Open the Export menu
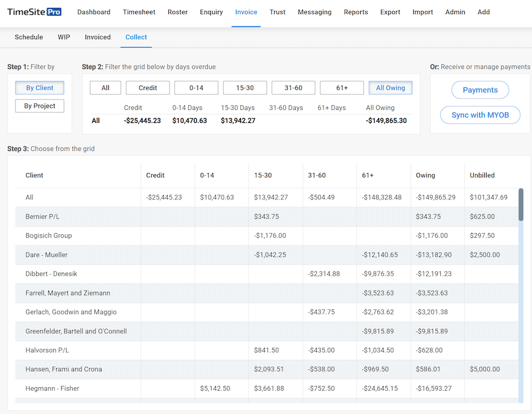The width and height of the screenshot is (532, 414). (x=390, y=12)
